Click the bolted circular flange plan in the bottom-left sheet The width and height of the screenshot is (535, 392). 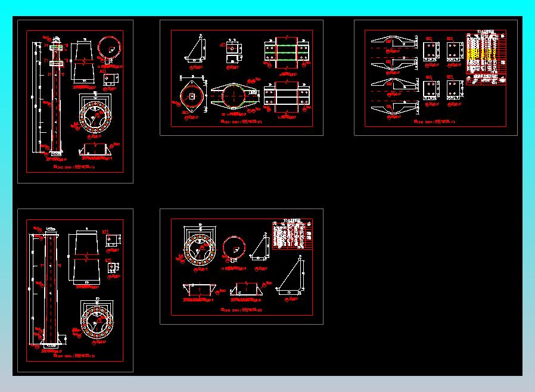pyautogui.click(x=97, y=322)
